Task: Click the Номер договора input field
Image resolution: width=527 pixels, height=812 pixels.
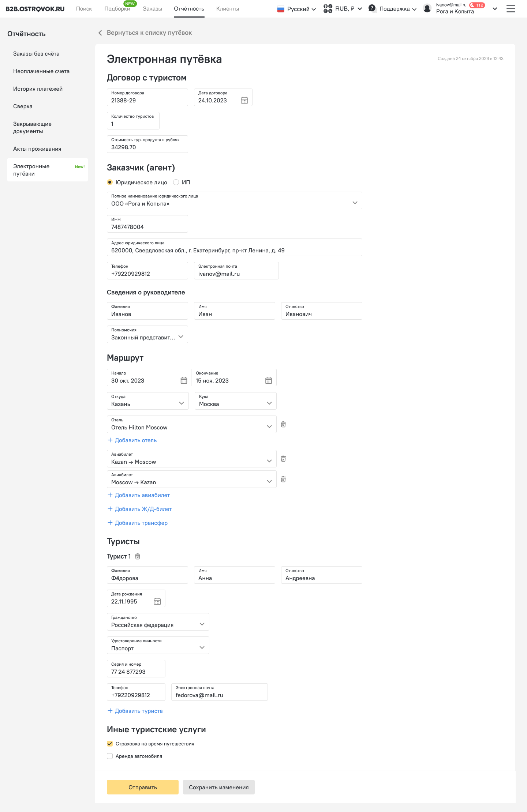Action: point(147,97)
